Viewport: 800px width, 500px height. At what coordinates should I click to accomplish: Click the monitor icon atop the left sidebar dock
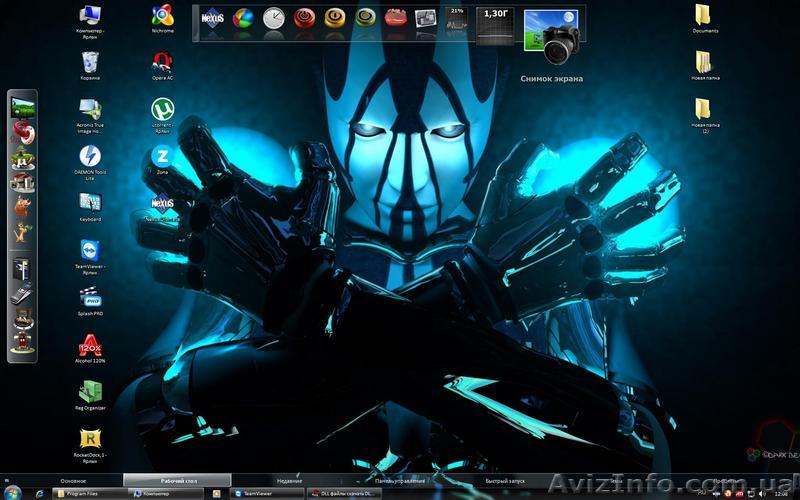[x=22, y=106]
